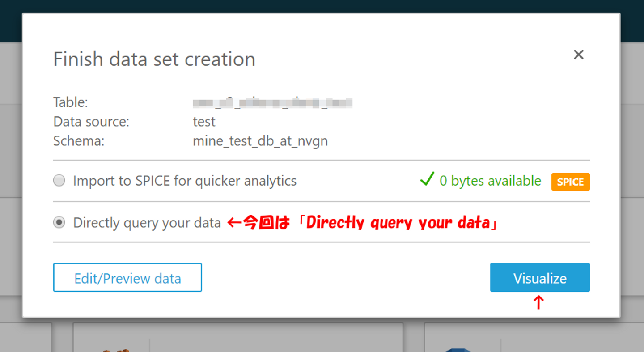The height and width of the screenshot is (352, 644).
Task: Click the "Schema:" field label
Action: (79, 141)
